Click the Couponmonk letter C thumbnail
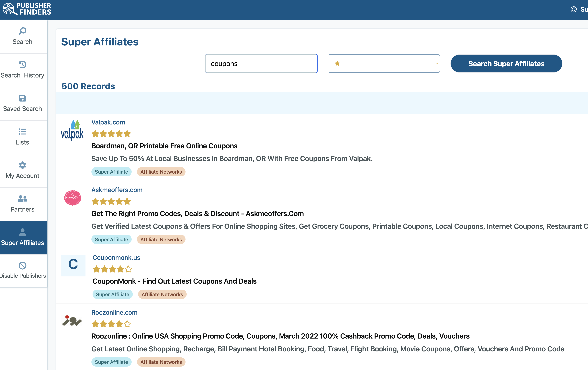The height and width of the screenshot is (370, 588). (73, 266)
